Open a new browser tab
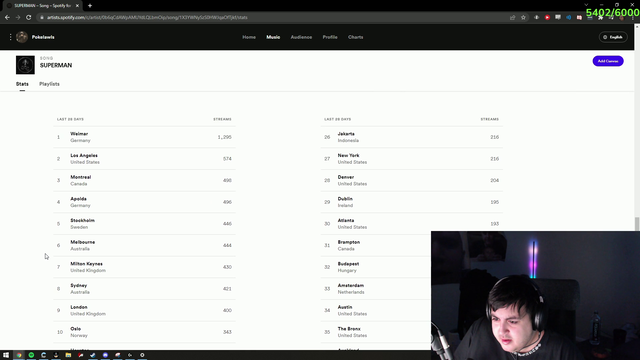The image size is (640, 360). click(90, 6)
